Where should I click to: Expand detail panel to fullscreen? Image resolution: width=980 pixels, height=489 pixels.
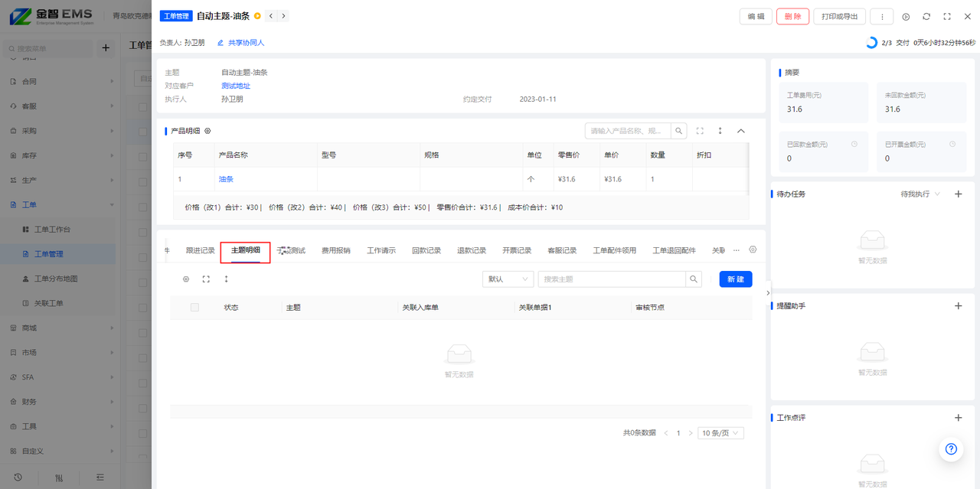(x=947, y=17)
